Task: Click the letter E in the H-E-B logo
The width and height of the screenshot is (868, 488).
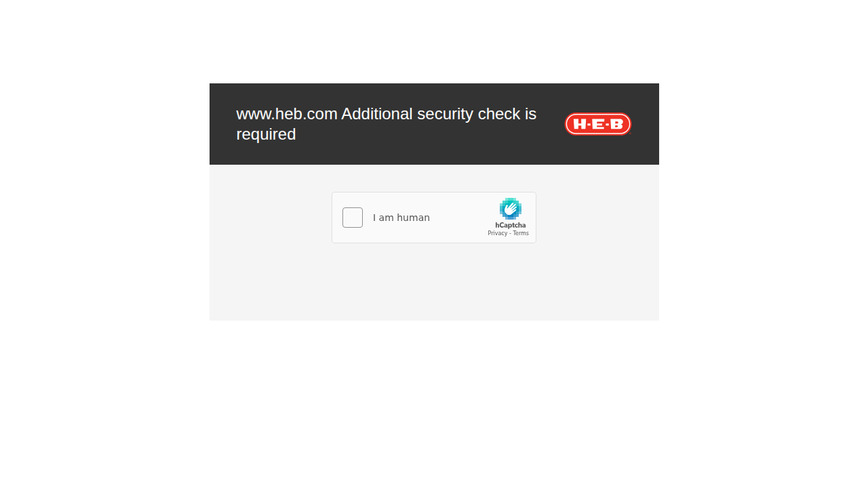Action: click(598, 124)
